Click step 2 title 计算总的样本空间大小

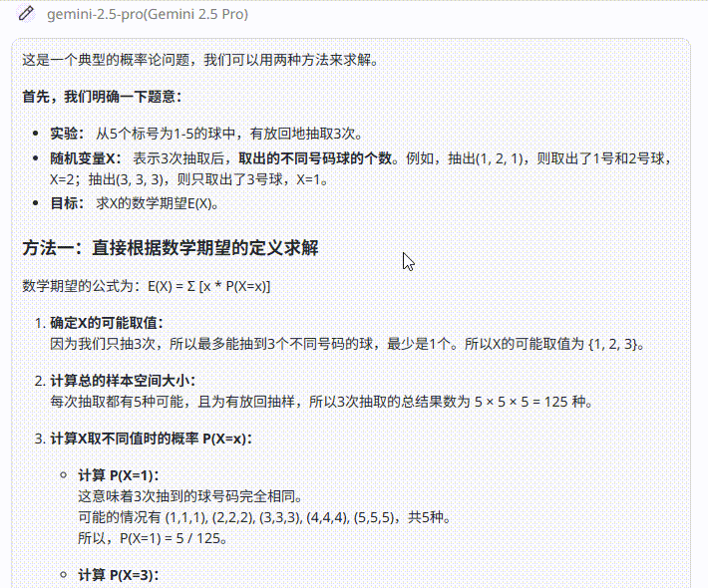coord(123,381)
